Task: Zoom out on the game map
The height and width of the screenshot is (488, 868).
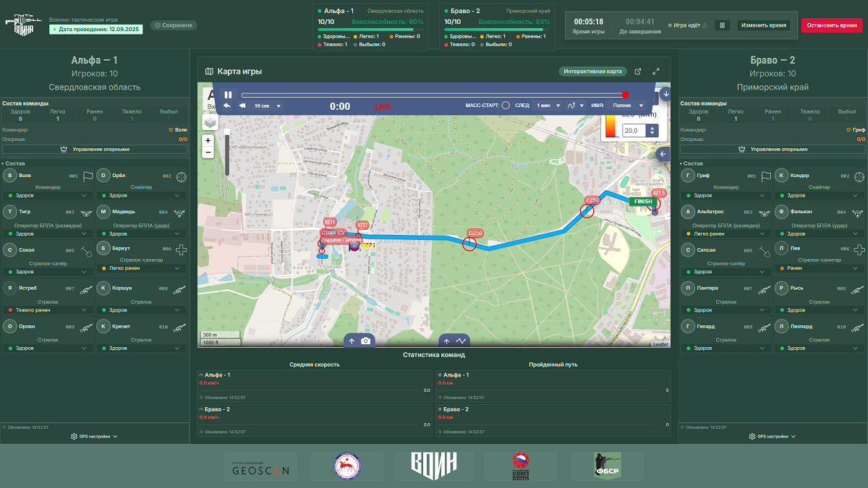Action: (208, 153)
